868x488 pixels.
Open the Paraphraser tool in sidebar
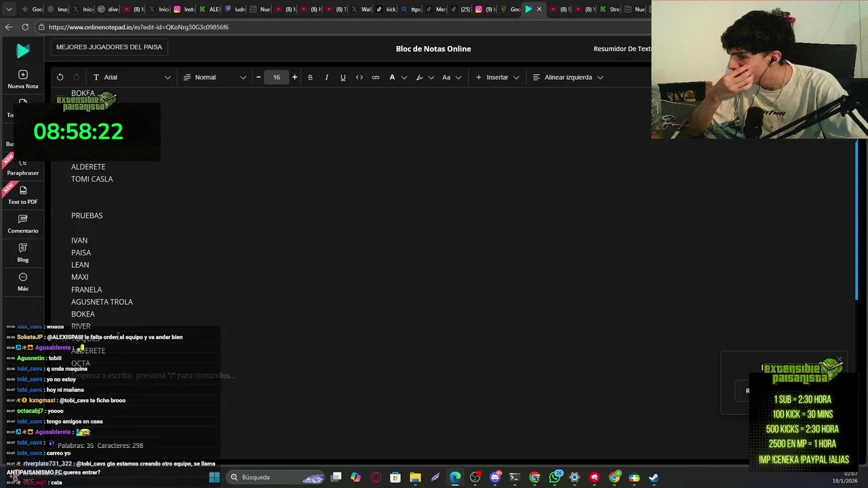[23, 167]
